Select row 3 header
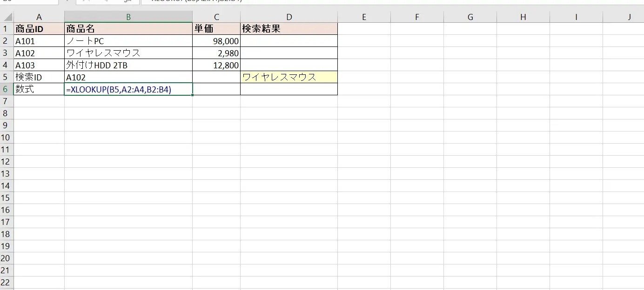The height and width of the screenshot is (290, 644). tap(7, 53)
